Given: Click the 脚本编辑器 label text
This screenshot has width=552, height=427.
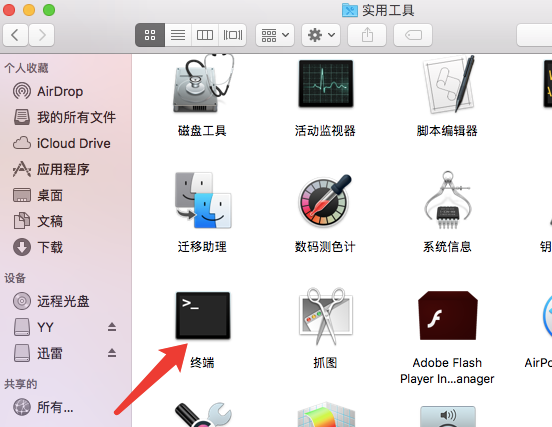Looking at the screenshot, I should pyautogui.click(x=447, y=131).
